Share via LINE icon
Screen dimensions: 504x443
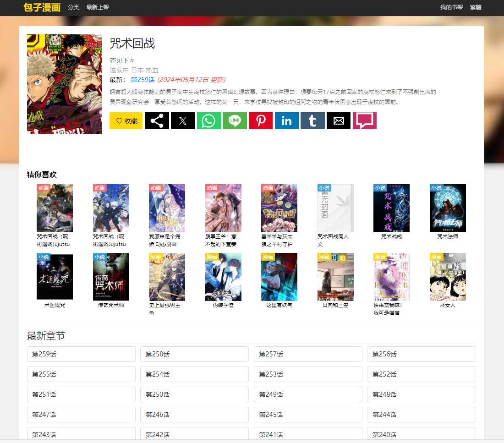235,121
